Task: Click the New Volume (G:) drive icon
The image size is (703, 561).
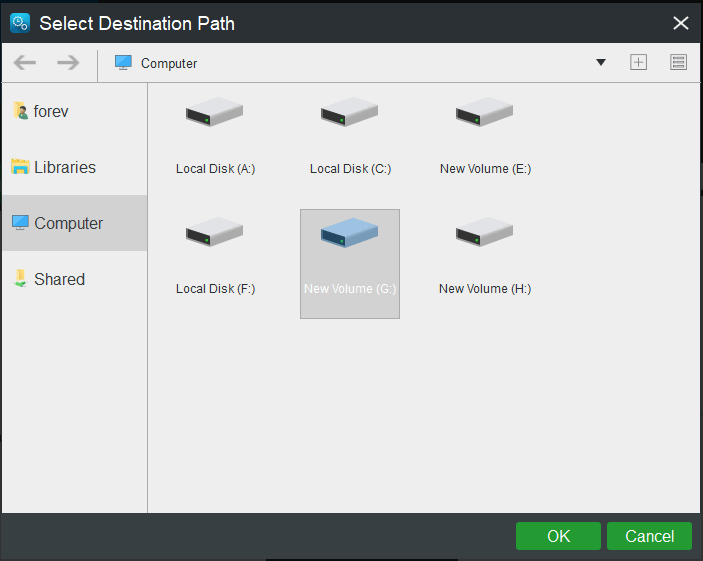Action: (349, 234)
